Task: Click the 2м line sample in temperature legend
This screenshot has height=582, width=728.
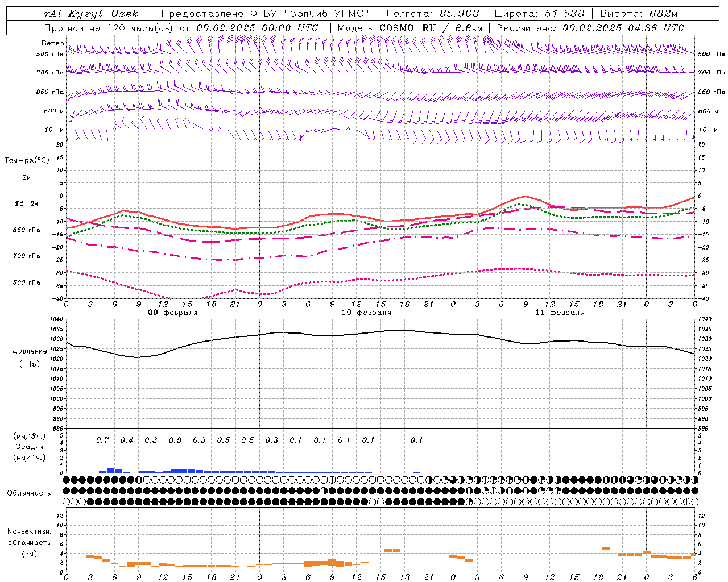Action: point(26,184)
